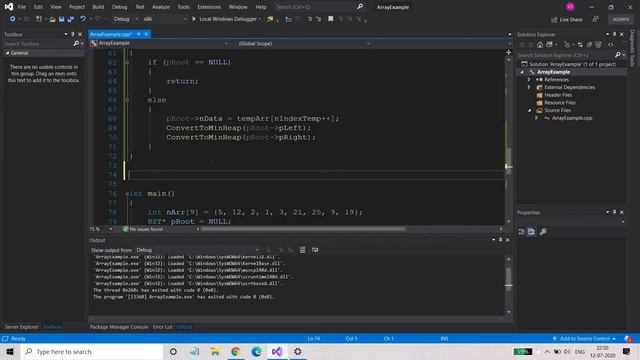The height and width of the screenshot is (360, 640).
Task: Click the No issues found indicator
Action: coord(143,229)
